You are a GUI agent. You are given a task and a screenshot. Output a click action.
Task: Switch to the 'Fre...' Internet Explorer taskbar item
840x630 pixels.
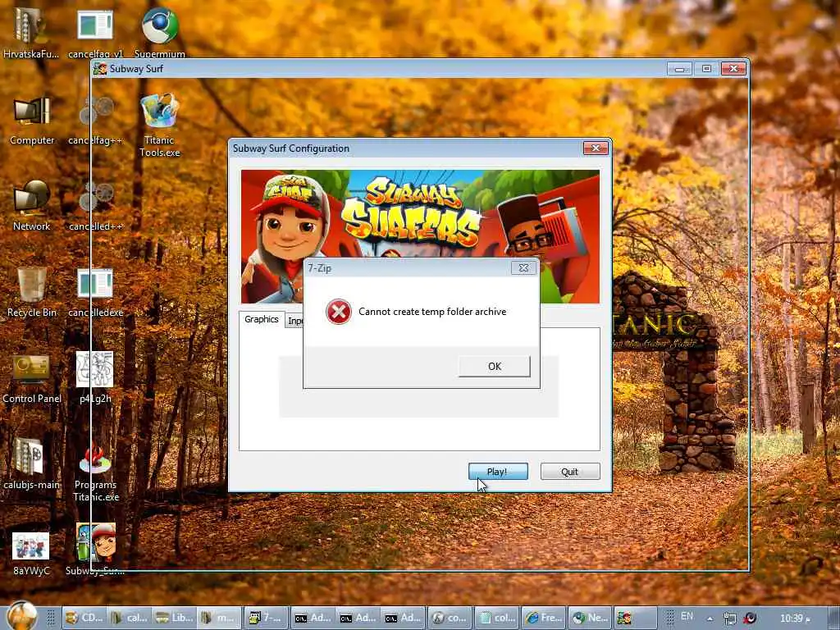coord(543,618)
